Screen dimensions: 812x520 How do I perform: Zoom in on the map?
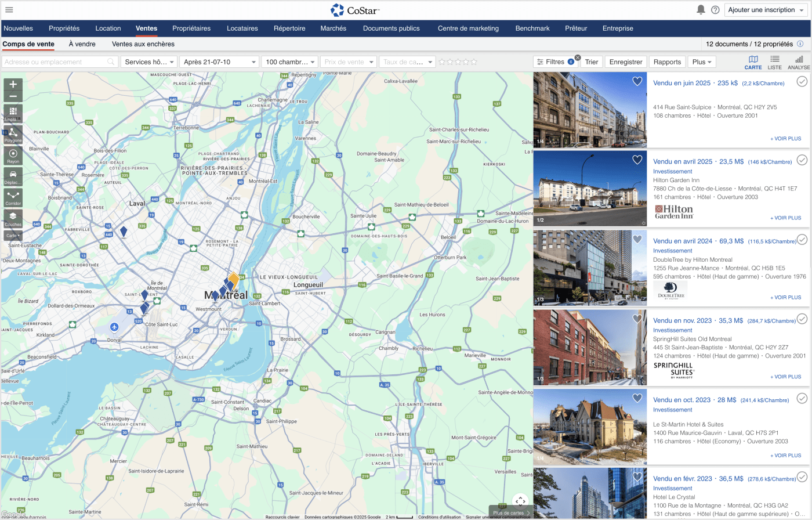click(13, 84)
